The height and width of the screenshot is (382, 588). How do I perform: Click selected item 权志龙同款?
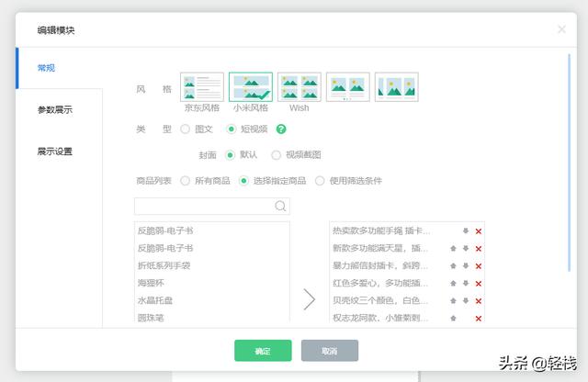point(379,319)
